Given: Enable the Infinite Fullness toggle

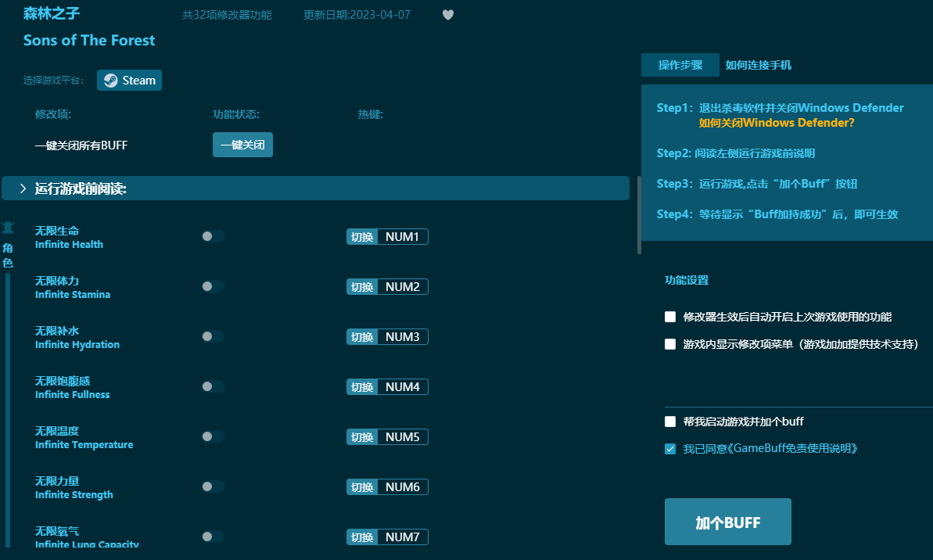Looking at the screenshot, I should [x=212, y=386].
